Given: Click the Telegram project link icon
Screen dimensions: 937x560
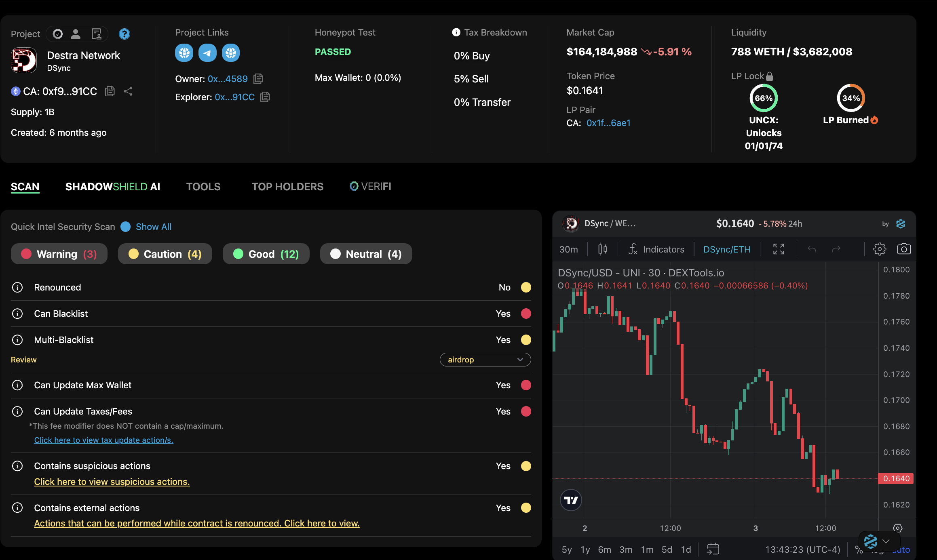Looking at the screenshot, I should pyautogui.click(x=207, y=53).
